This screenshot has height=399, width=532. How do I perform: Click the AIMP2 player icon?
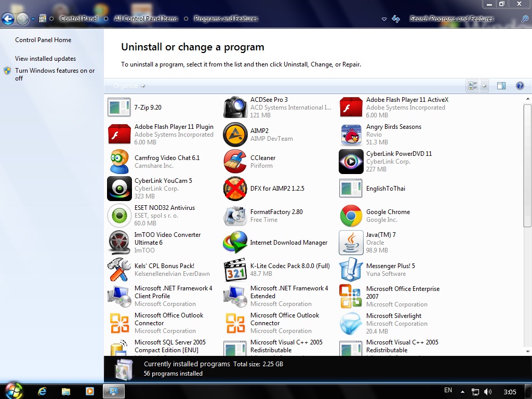pyautogui.click(x=235, y=135)
